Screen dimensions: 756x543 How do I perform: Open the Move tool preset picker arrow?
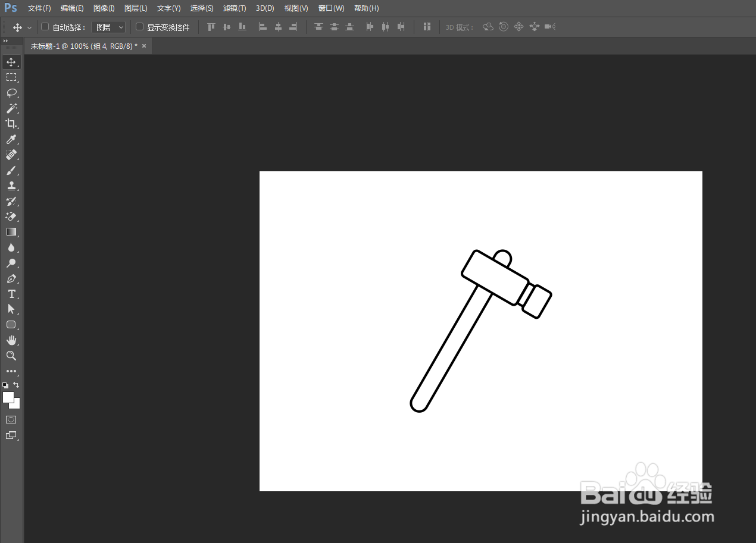click(x=29, y=27)
